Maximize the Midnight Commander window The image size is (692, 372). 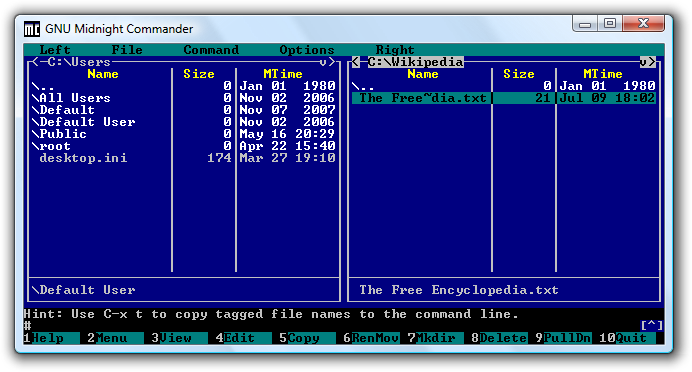610,24
